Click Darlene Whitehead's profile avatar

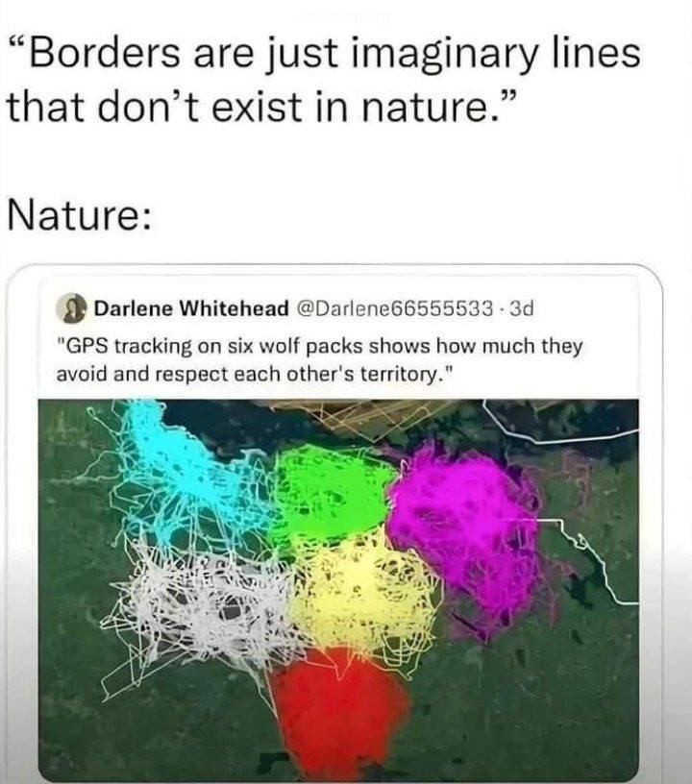click(72, 308)
